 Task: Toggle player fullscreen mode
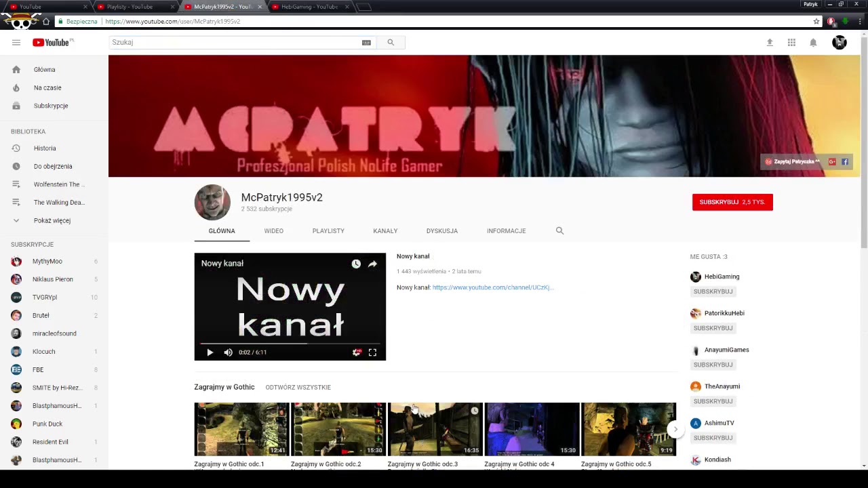click(372, 352)
